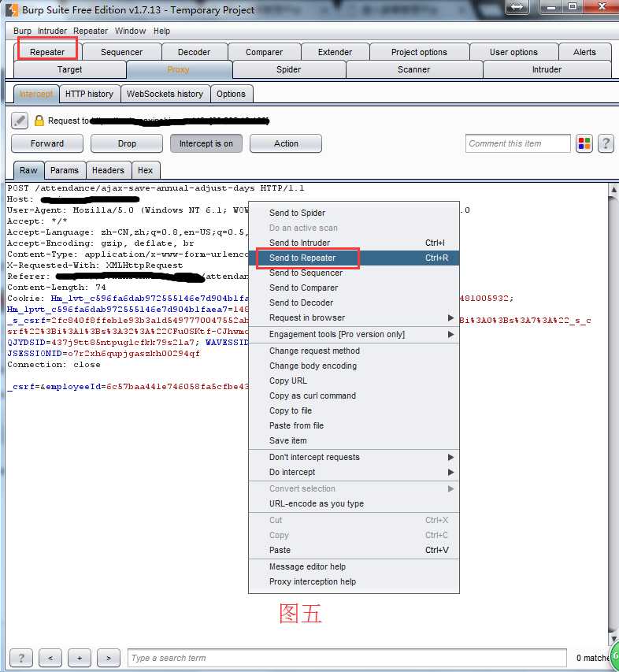Open help via question mark beside comment field
This screenshot has width=619, height=672.
point(606,143)
